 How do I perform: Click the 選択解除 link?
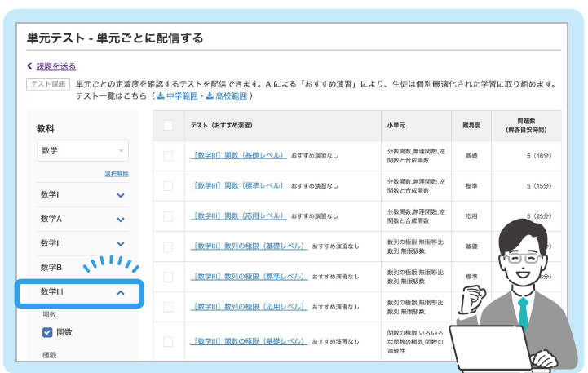pyautogui.click(x=117, y=174)
